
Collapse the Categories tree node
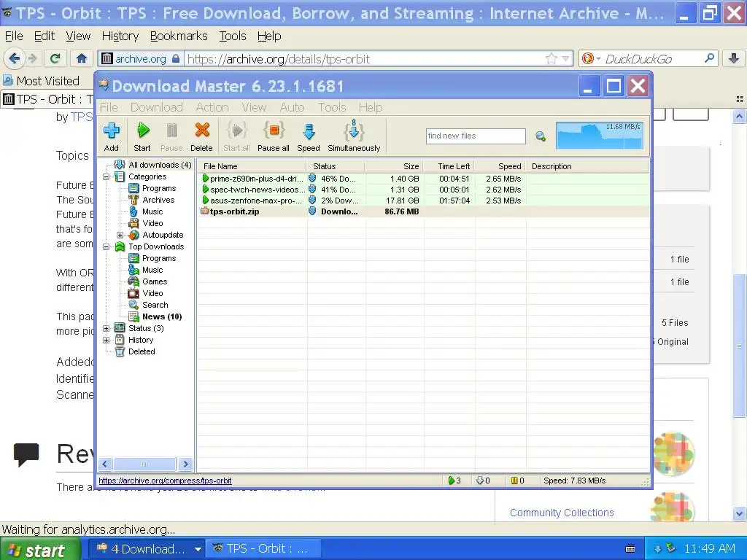click(107, 176)
